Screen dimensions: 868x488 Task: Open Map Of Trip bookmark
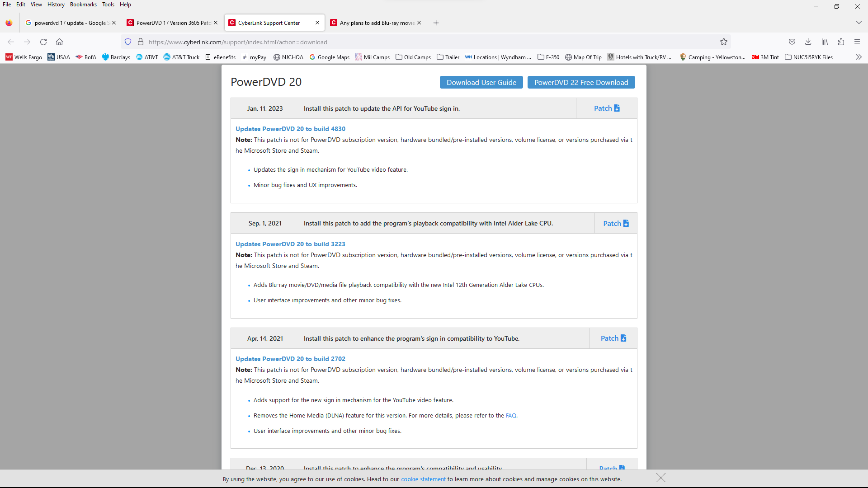(x=584, y=57)
